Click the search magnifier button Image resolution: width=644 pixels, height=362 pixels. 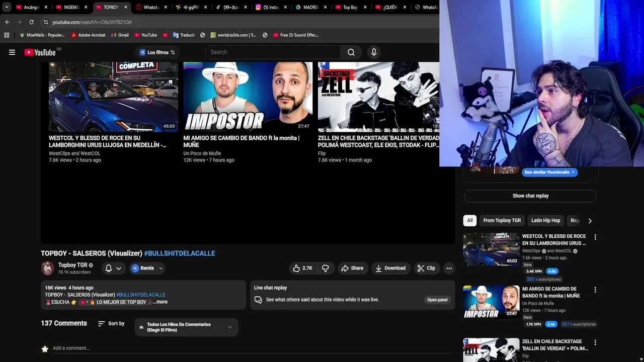(x=351, y=52)
